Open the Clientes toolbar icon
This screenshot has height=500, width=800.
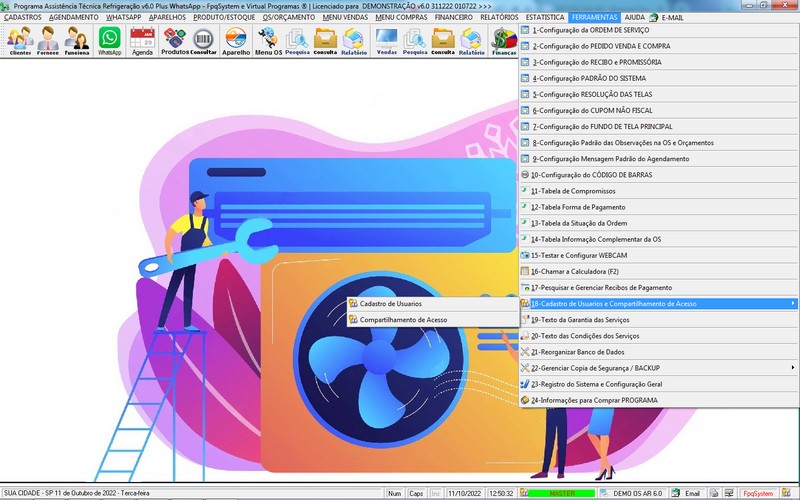(20, 41)
